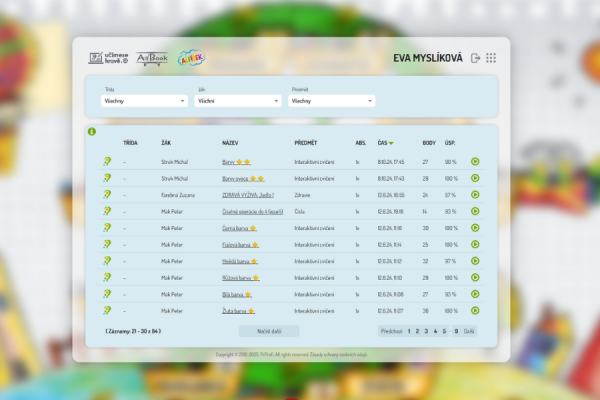Sort by the BODY column header
This screenshot has height=400, width=600.
[x=429, y=143]
